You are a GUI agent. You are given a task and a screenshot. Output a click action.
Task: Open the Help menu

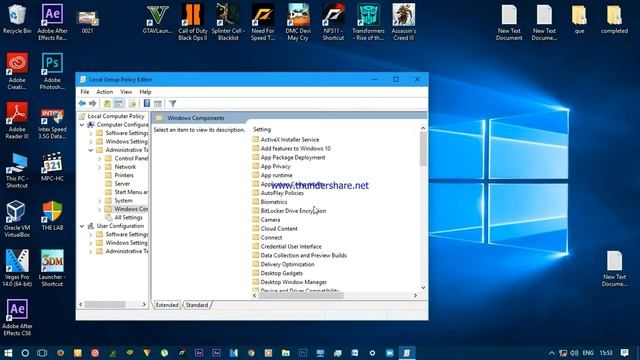[145, 92]
